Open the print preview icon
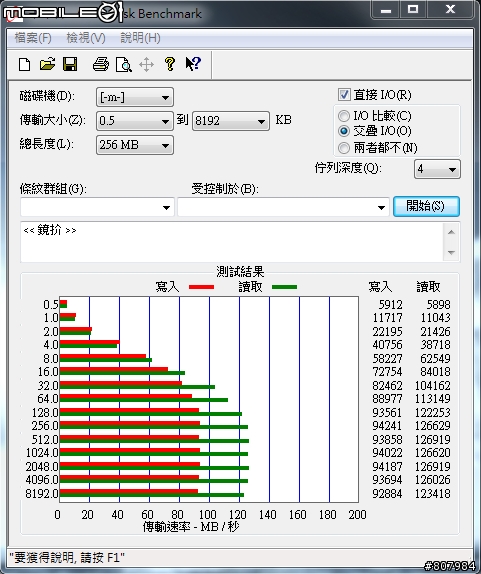This screenshot has width=481, height=574. pyautogui.click(x=124, y=64)
